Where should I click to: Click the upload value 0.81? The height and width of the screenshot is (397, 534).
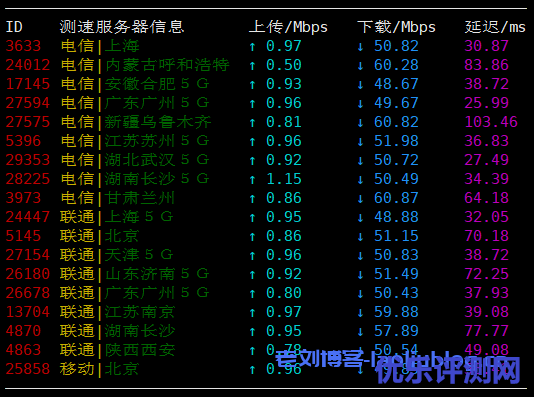284,122
